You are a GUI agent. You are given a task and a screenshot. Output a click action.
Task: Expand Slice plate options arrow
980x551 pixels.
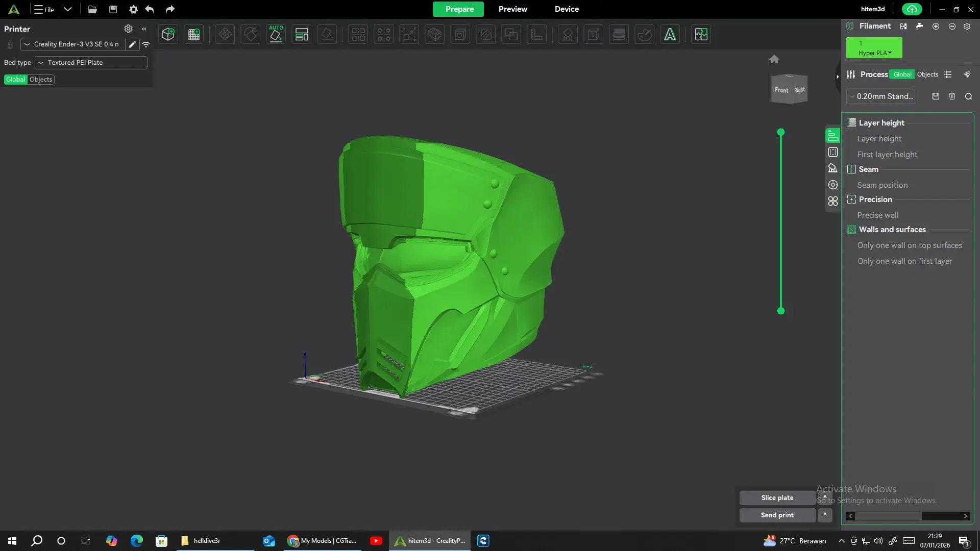[x=825, y=497]
